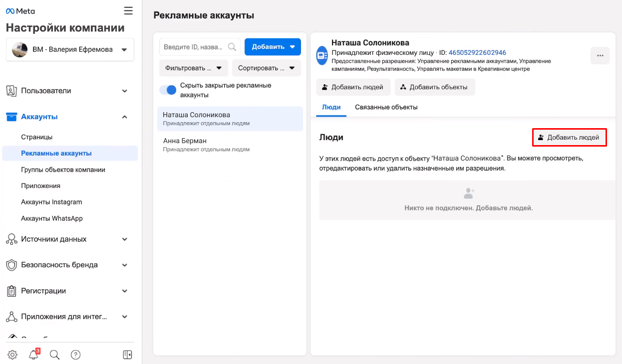Open Аккаунты Instagram in the sidebar
The width and height of the screenshot is (622, 364).
click(x=51, y=202)
